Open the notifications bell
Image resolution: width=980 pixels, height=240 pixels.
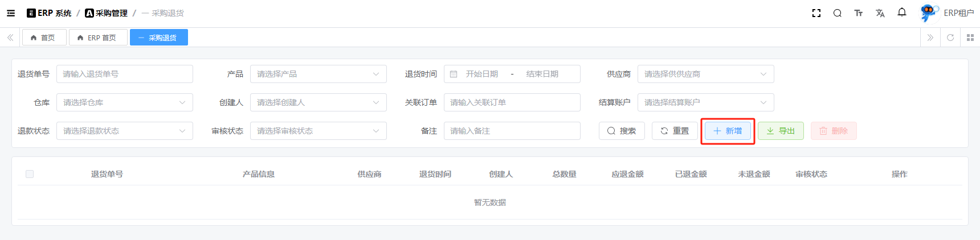coord(901,13)
